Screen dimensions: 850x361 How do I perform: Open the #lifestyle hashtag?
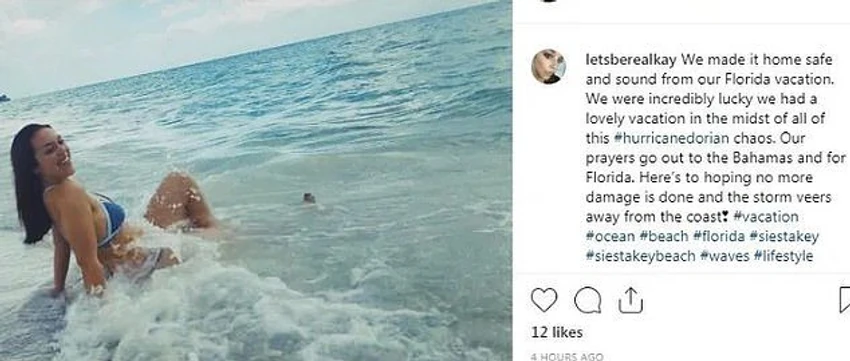783,256
